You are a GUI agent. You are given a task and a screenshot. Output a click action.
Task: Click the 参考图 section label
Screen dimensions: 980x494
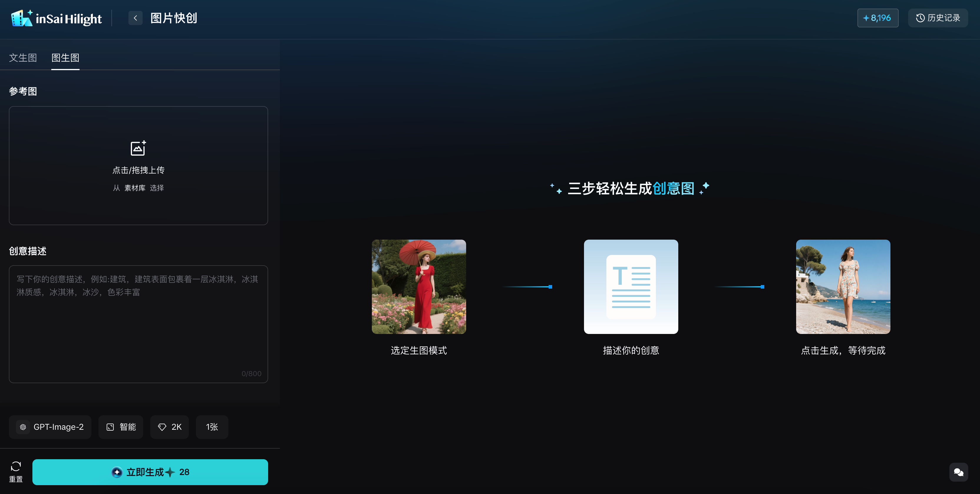[x=23, y=91]
